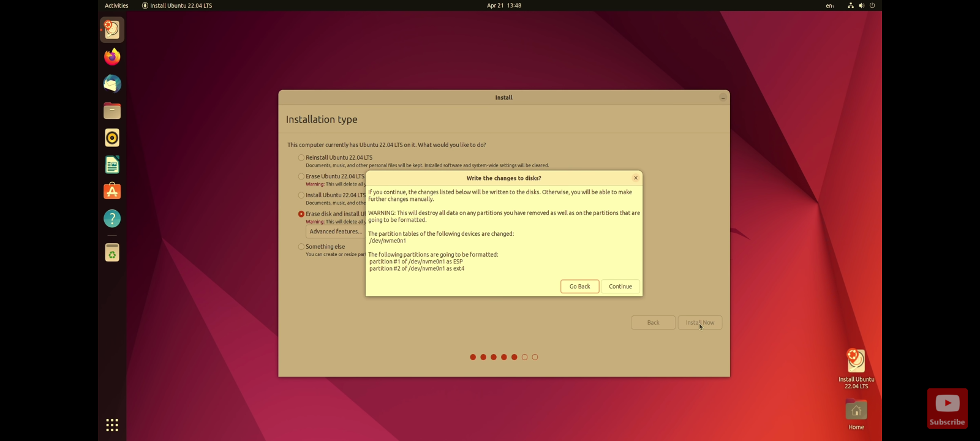Click the Back button in installer

654,323
